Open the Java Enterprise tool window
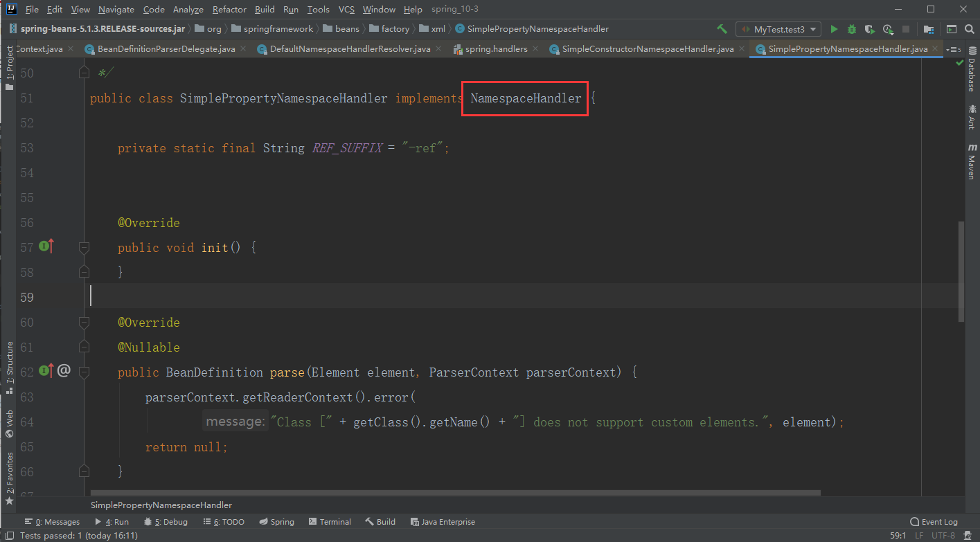The image size is (980, 542). click(x=443, y=522)
